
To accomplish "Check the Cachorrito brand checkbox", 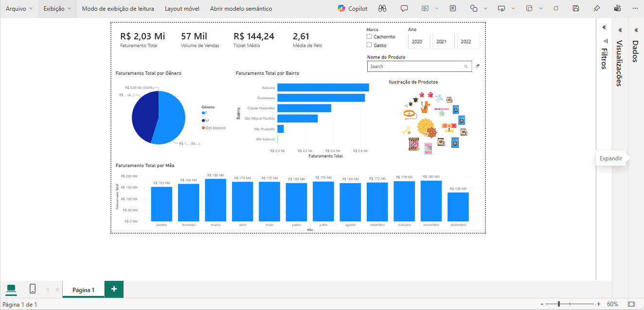I will 369,36.
